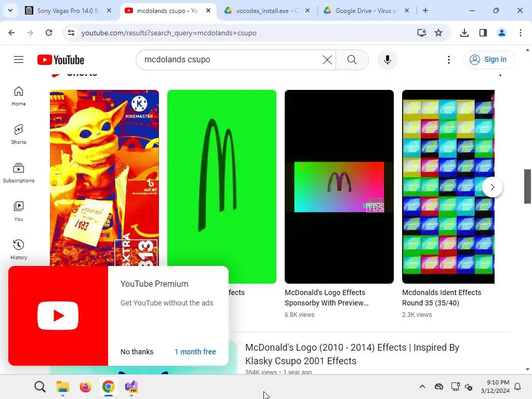The width and height of the screenshot is (532, 399).
Task: Close the Sony Vegas Pro tab
Action: pos(109,10)
